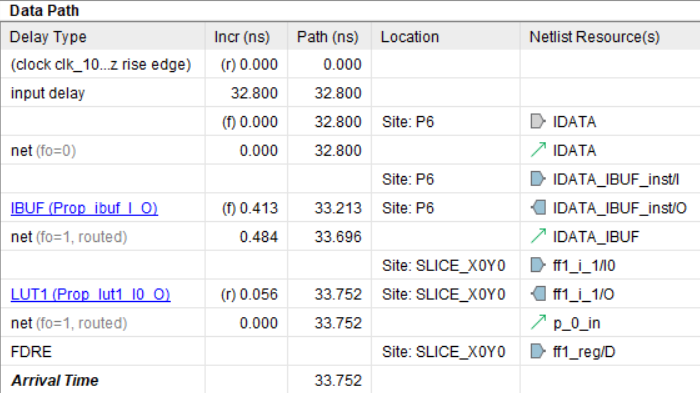Click the green net arrow icon beside IDATA
Viewport: 700px width, 393px height.
click(x=538, y=150)
